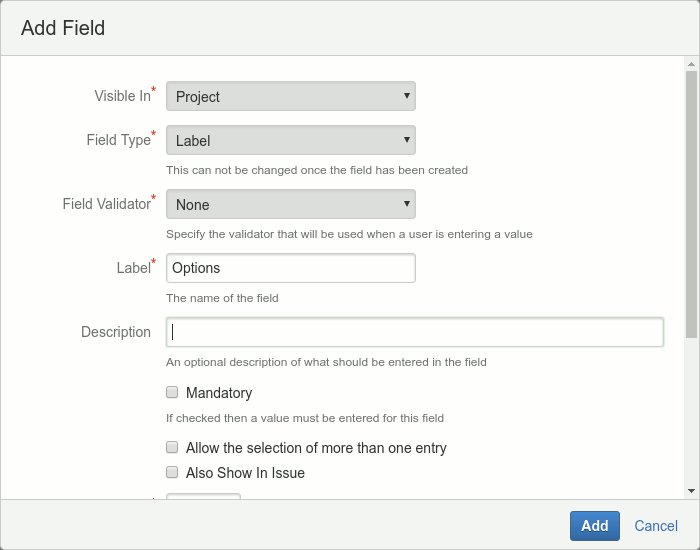The image size is (700, 550).
Task: Tick the Also Show In Issue checkbox
Action: click(173, 473)
